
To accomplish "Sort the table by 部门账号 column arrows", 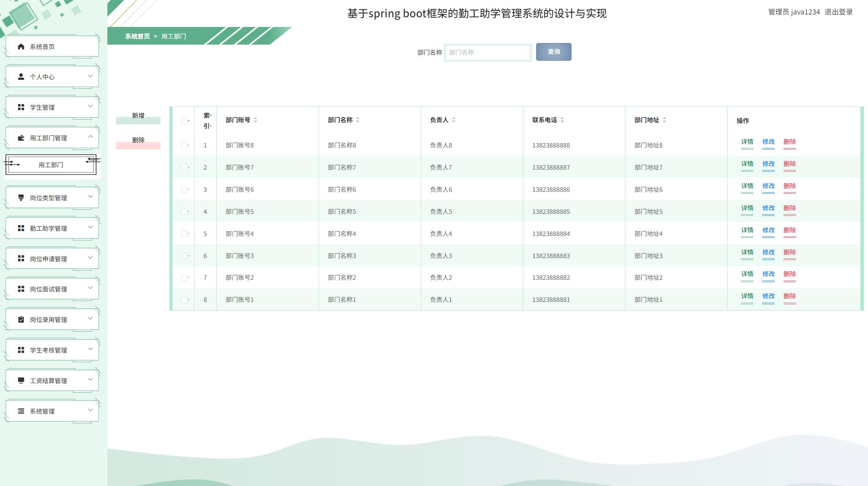I will pyautogui.click(x=255, y=120).
